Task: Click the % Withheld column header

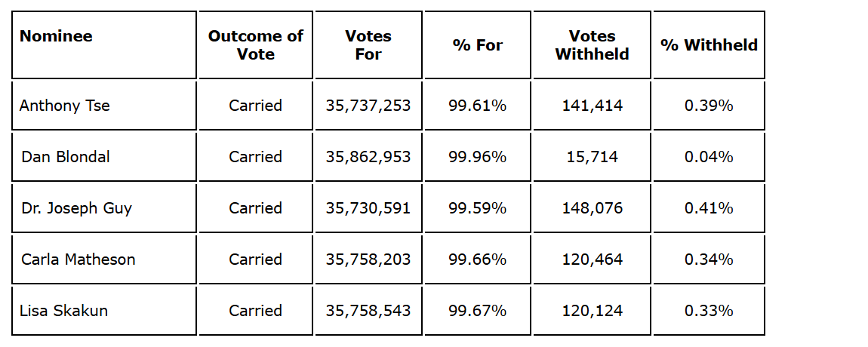Action: (709, 45)
